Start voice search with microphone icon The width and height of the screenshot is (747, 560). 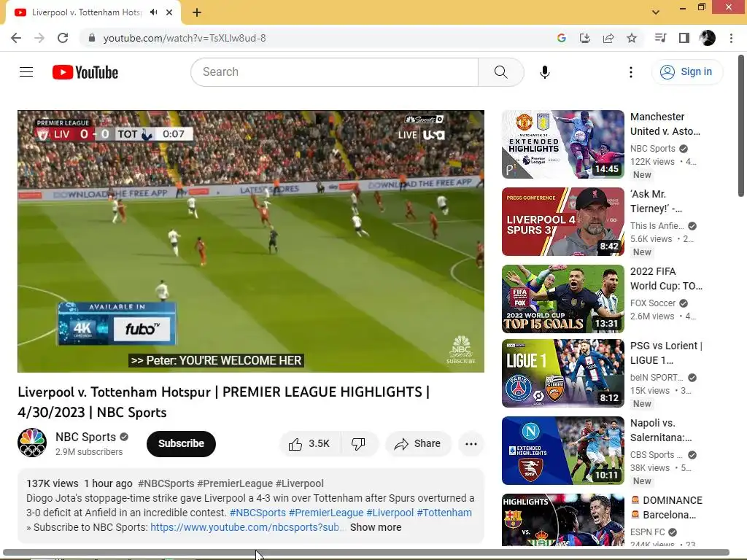click(544, 72)
